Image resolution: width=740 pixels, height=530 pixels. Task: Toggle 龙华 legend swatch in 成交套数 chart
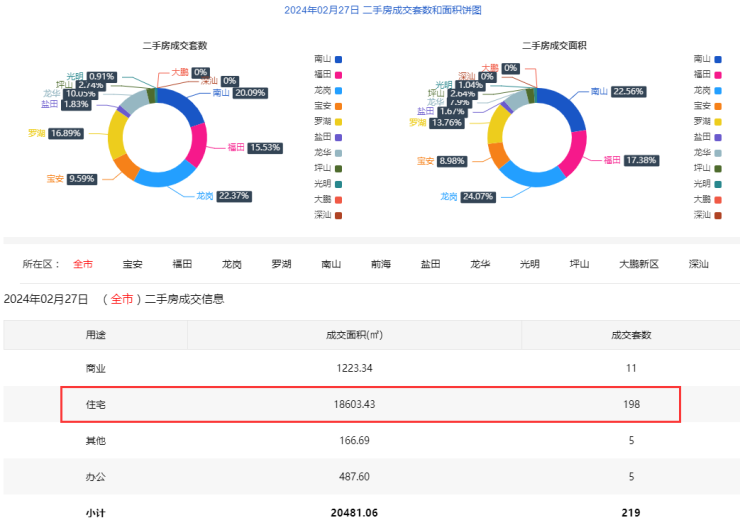click(x=338, y=153)
